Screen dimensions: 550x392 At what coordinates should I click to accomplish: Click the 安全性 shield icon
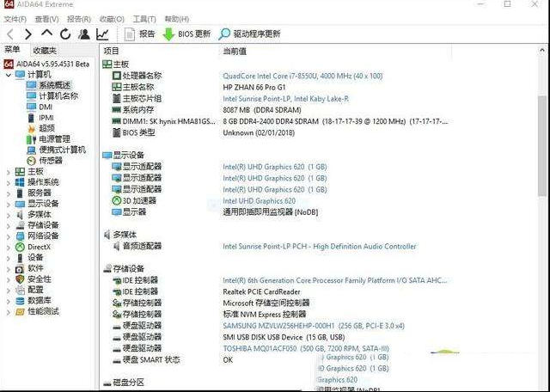[20, 279]
